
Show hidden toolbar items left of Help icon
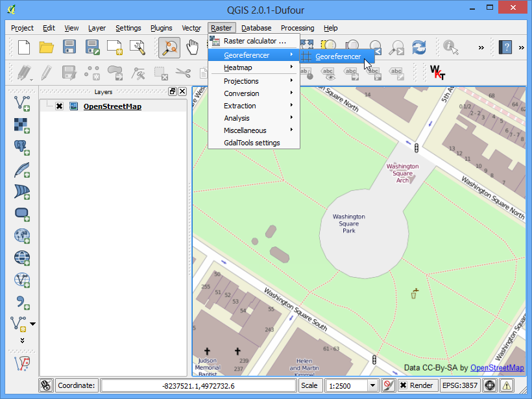point(481,47)
